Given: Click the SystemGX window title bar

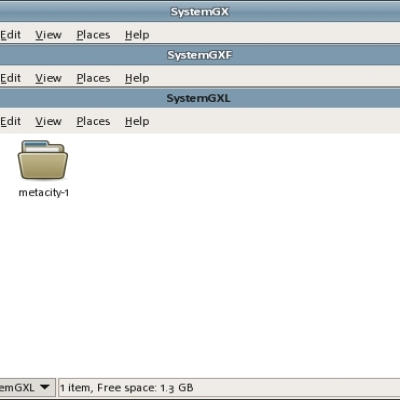Looking at the screenshot, I should click(200, 12).
